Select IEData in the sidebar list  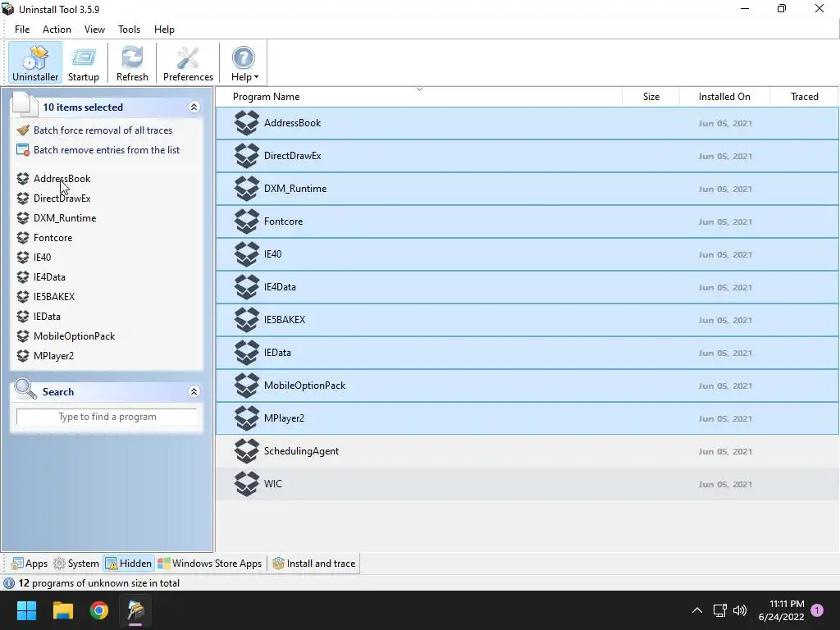[47, 317]
